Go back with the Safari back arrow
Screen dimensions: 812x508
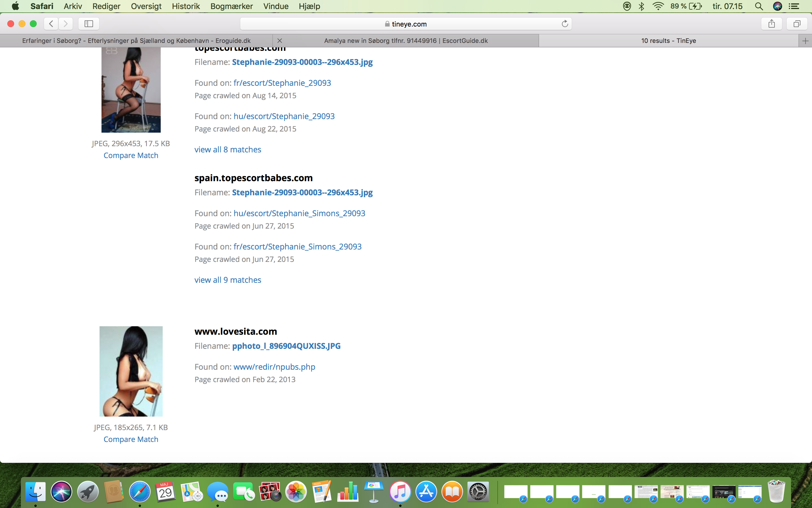tap(51, 23)
